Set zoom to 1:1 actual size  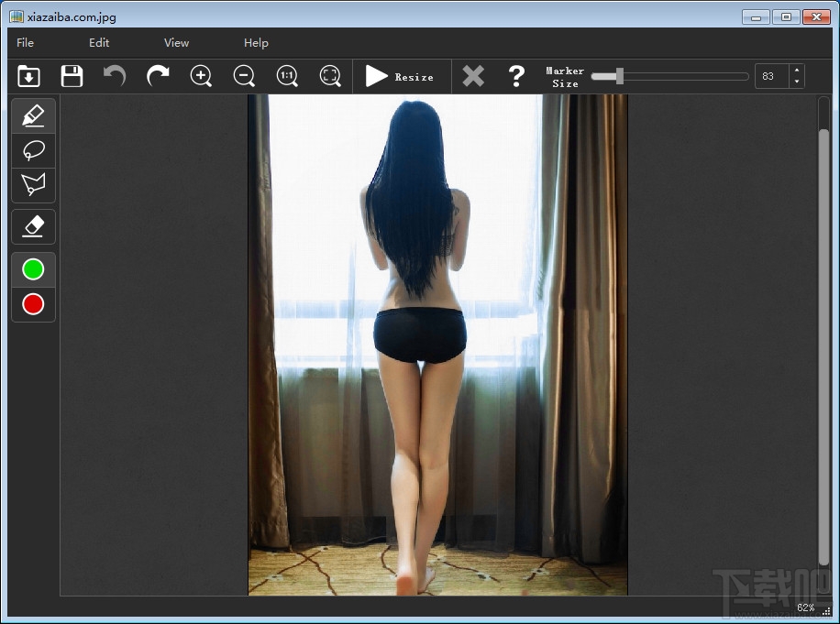tap(287, 76)
